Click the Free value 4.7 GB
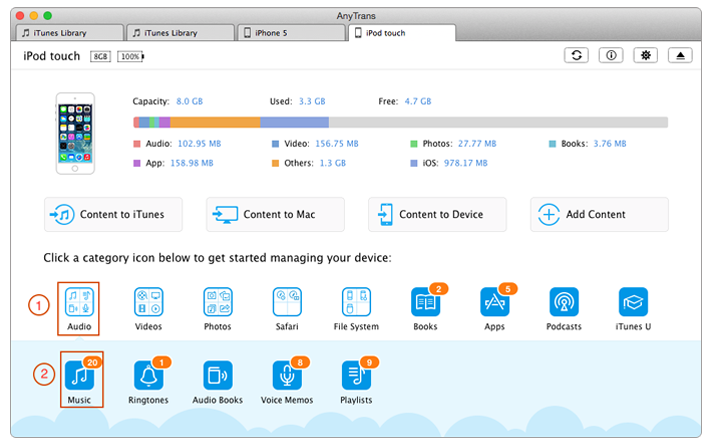This screenshot has height=448, width=712. [x=418, y=101]
